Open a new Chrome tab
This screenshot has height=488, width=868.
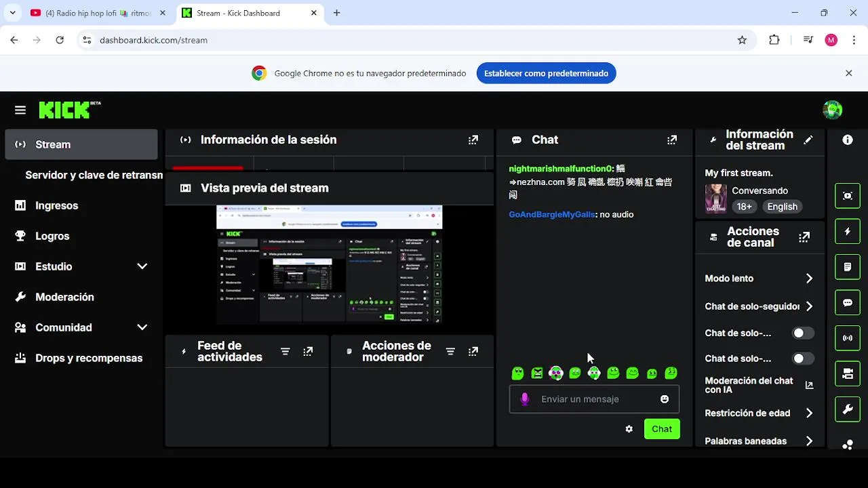click(337, 13)
